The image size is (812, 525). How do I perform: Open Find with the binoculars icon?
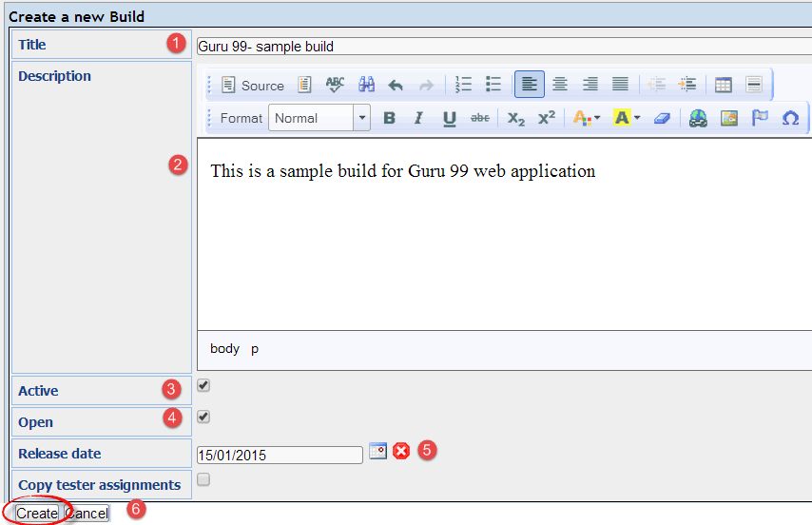(x=366, y=85)
